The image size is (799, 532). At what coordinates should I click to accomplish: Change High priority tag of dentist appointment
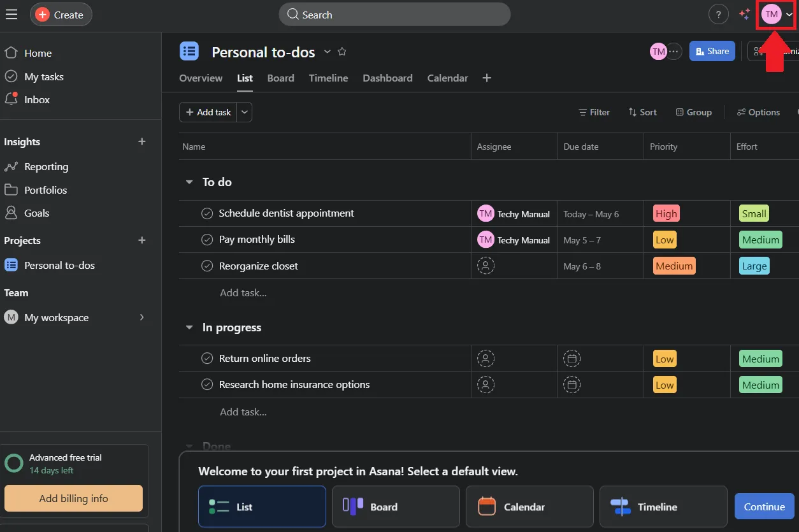tap(666, 213)
